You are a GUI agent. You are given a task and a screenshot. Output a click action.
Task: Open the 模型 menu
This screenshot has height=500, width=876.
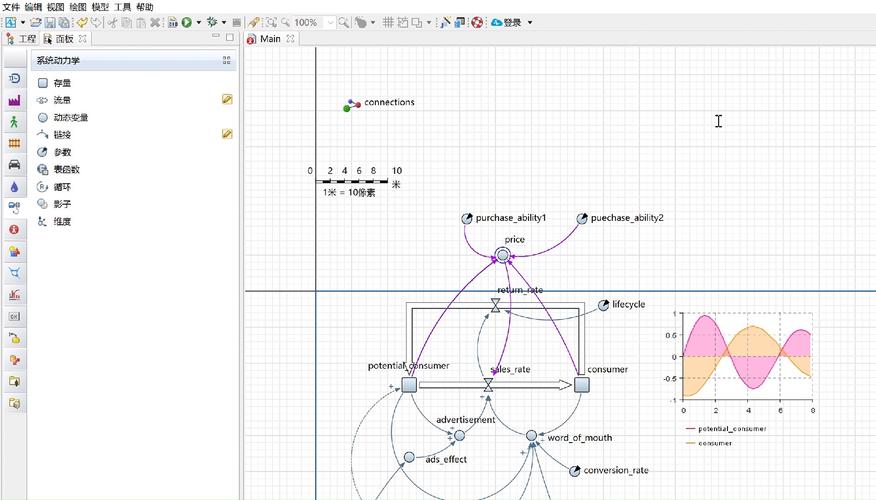[x=100, y=7]
